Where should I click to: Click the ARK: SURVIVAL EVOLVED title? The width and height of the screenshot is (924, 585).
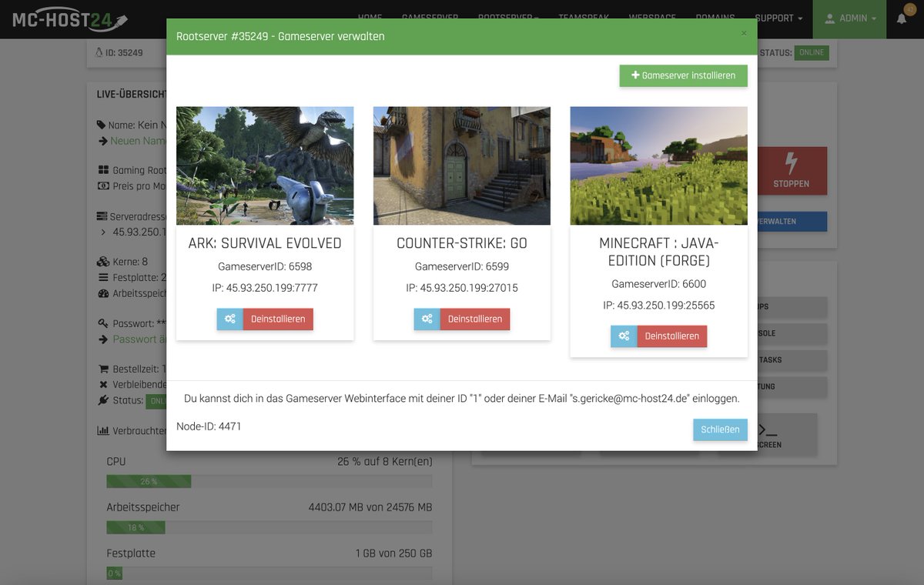click(265, 243)
